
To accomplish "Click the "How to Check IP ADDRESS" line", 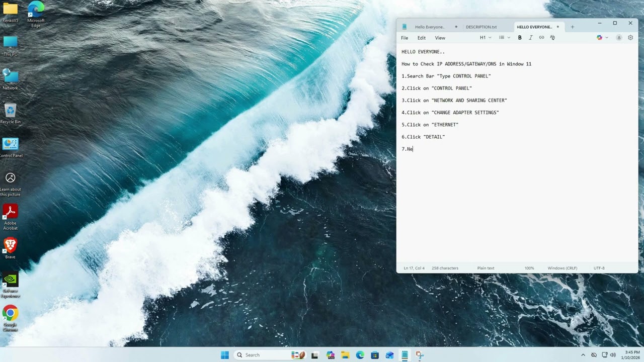I will tap(466, 64).
